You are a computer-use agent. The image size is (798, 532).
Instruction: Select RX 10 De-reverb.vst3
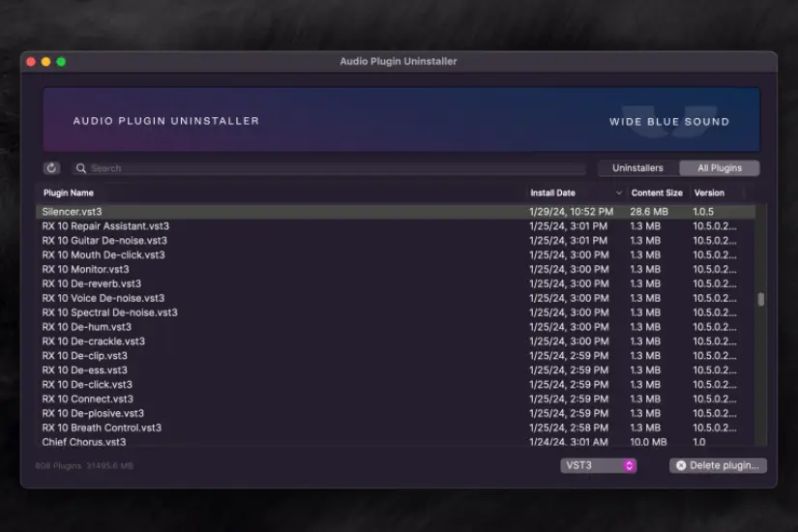click(396, 283)
